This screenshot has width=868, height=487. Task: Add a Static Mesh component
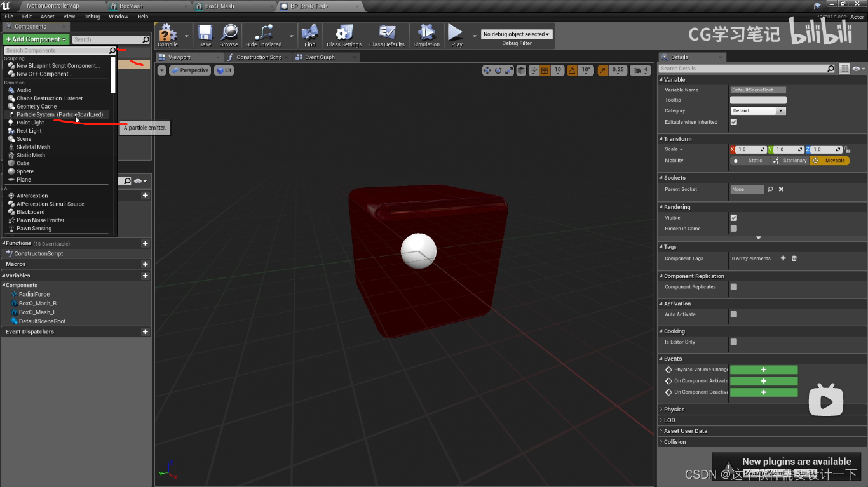coord(31,155)
